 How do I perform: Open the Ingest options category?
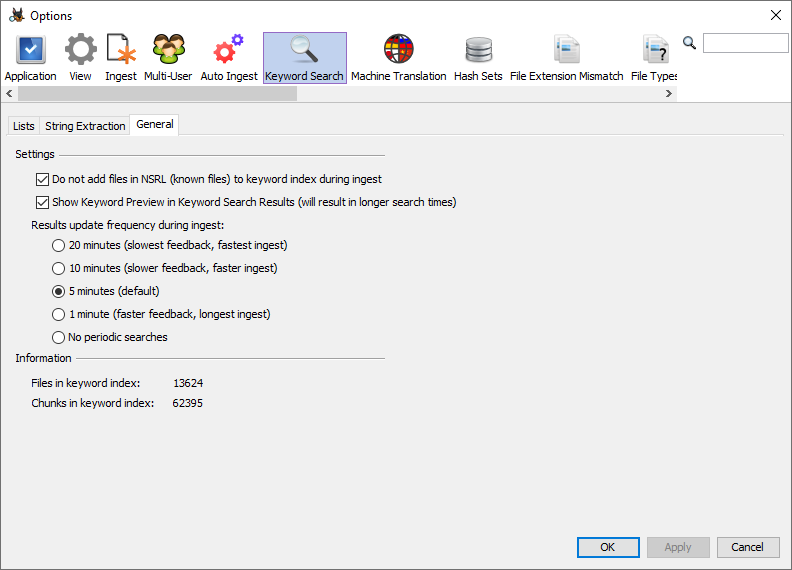(x=121, y=58)
